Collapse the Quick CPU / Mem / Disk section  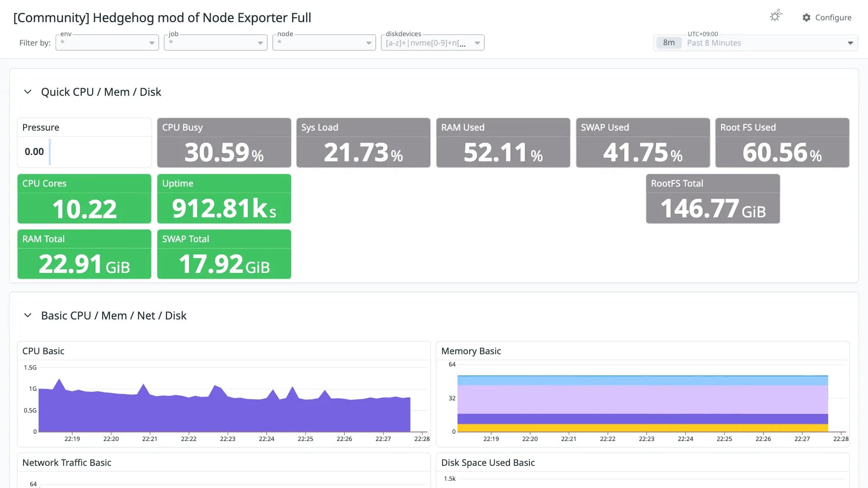tap(28, 92)
